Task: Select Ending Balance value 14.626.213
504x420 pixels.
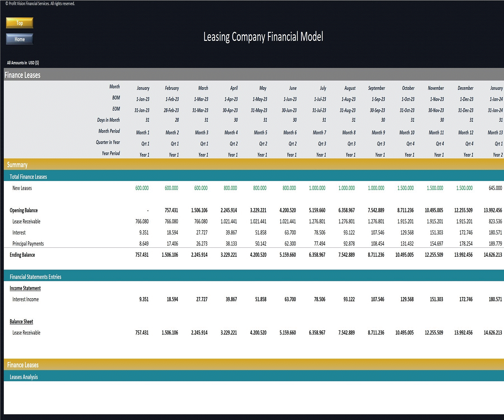Action: tap(493, 255)
